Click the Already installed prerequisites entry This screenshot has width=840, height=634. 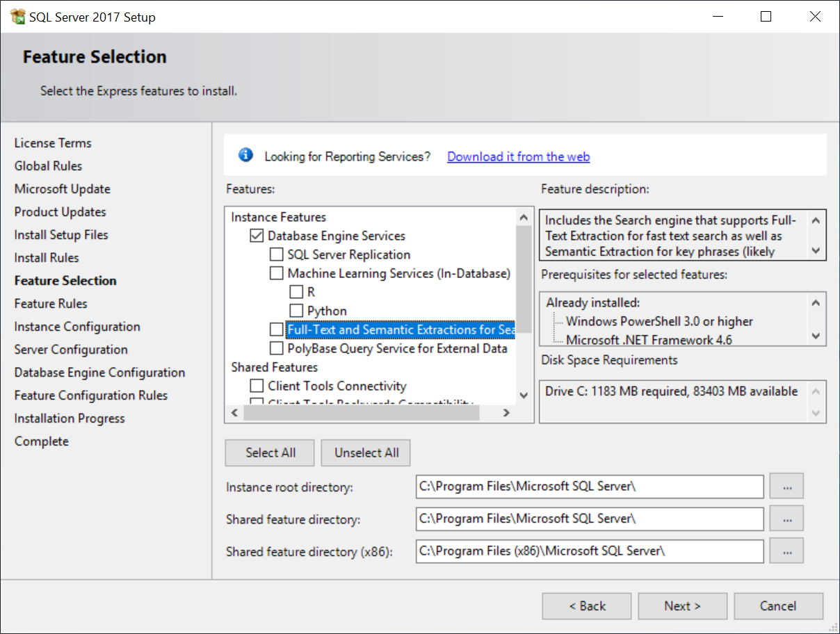tap(592, 302)
